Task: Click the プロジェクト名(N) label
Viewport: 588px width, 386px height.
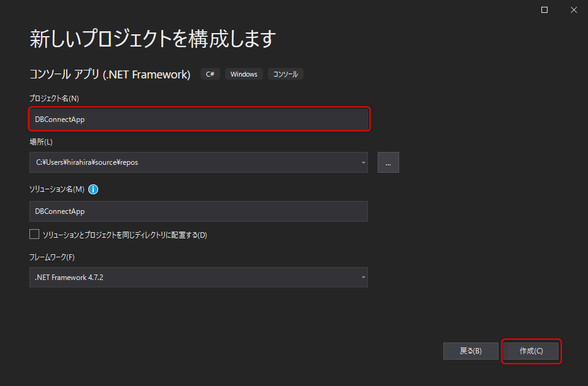Action: point(54,98)
